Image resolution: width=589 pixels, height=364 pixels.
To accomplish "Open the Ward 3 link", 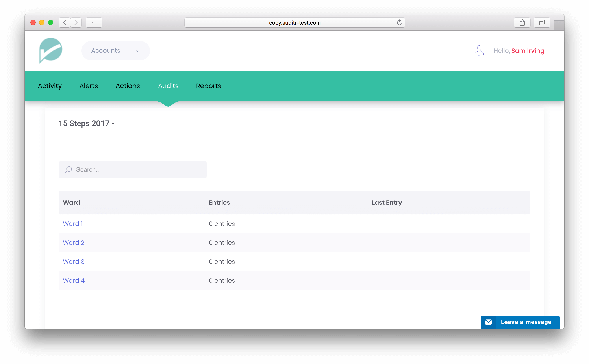I will coord(74,262).
